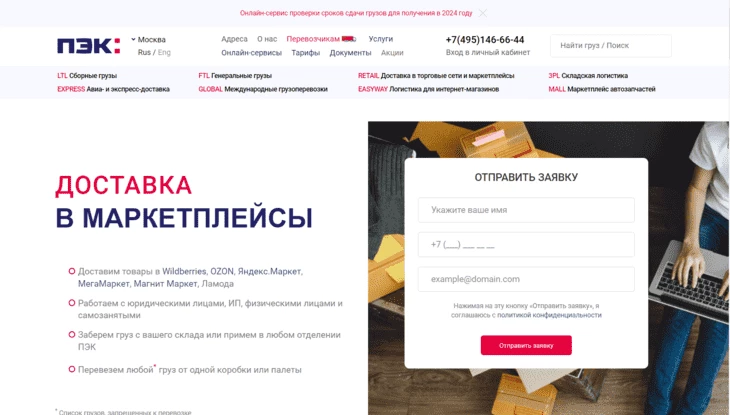Image resolution: width=730 pixels, height=415 pixels.
Task: Switch language to Eng
Action: (164, 53)
